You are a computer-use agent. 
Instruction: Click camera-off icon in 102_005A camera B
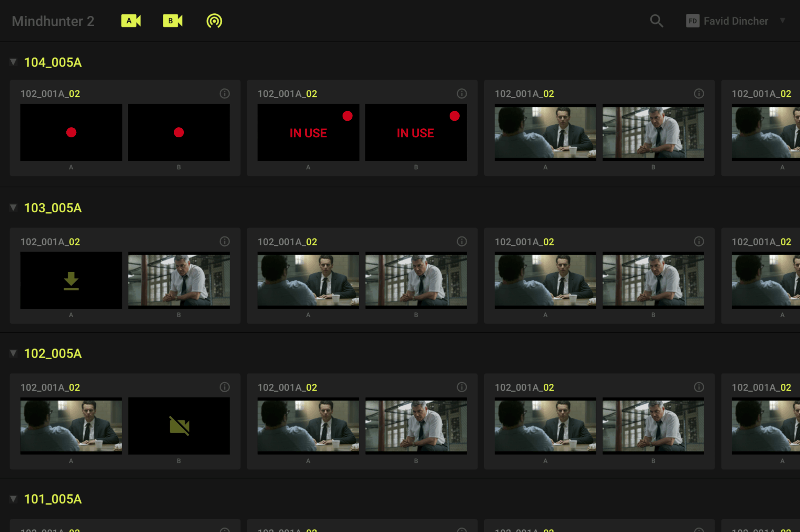[x=179, y=426]
